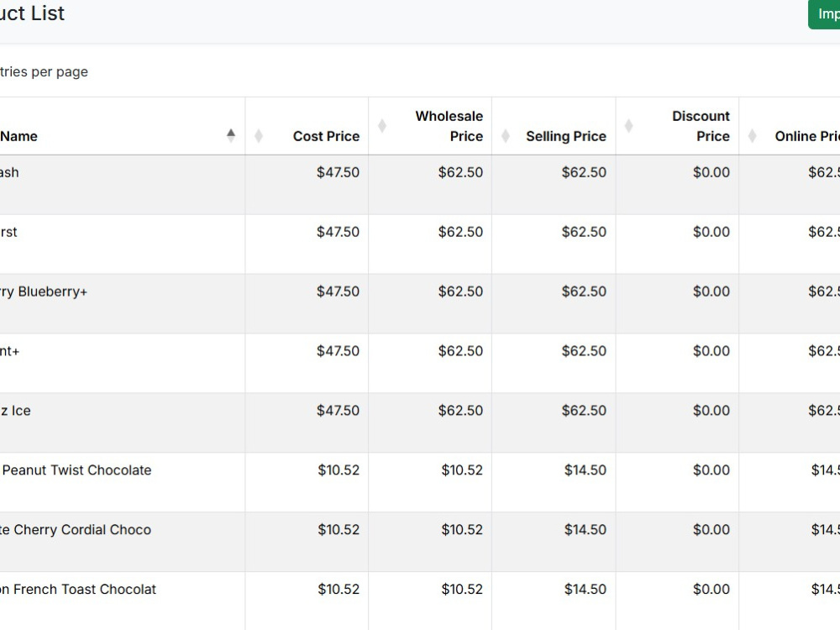Select the Cherry Cordial Choco product name

tap(76, 529)
